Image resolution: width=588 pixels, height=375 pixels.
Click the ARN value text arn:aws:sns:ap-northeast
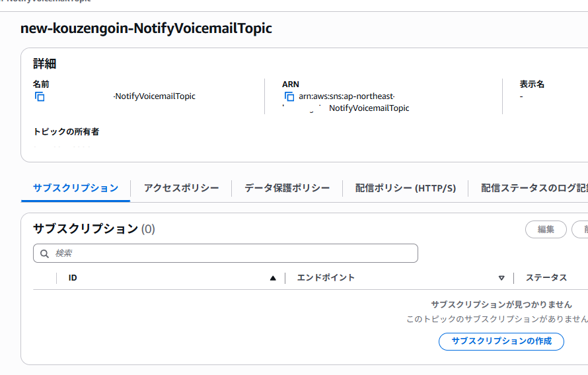346,96
